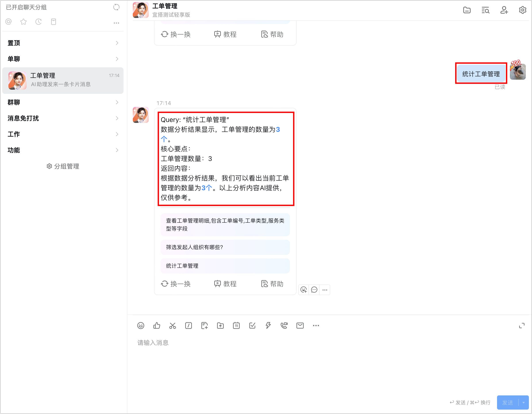Screen dimensions: 532x414
Task: Expand the 置顶 chat group
Action: (x=63, y=43)
